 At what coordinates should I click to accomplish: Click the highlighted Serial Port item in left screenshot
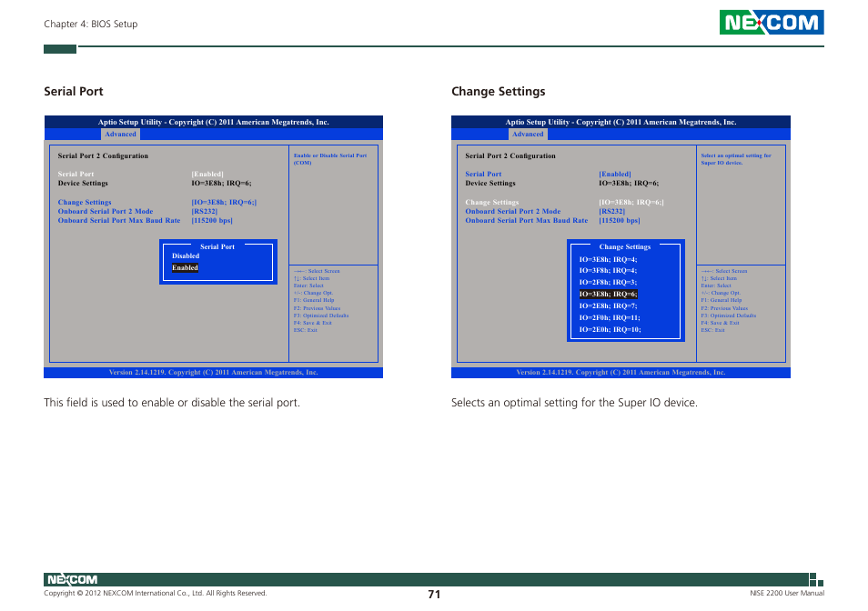click(76, 175)
